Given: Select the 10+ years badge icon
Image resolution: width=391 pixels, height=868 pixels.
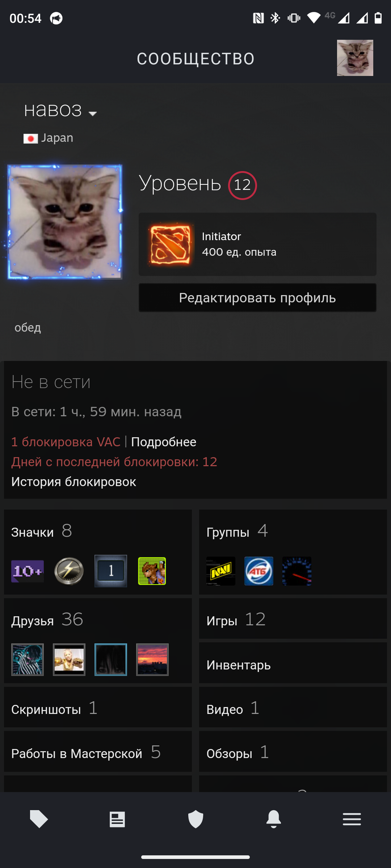Looking at the screenshot, I should click(28, 571).
